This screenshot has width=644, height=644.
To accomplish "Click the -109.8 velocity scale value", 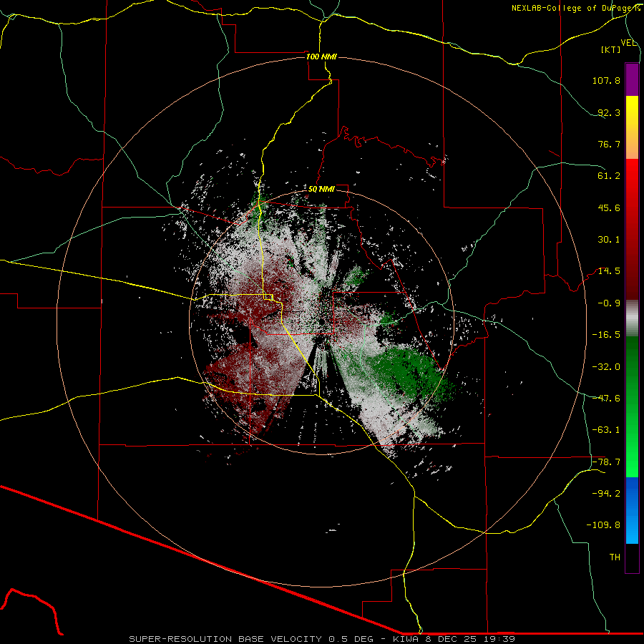I will 603,525.
